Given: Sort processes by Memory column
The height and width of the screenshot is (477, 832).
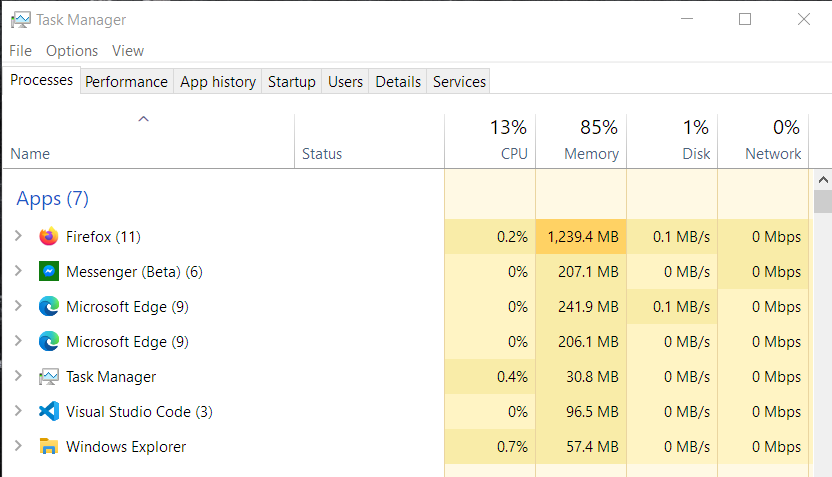Looking at the screenshot, I should tap(581, 141).
